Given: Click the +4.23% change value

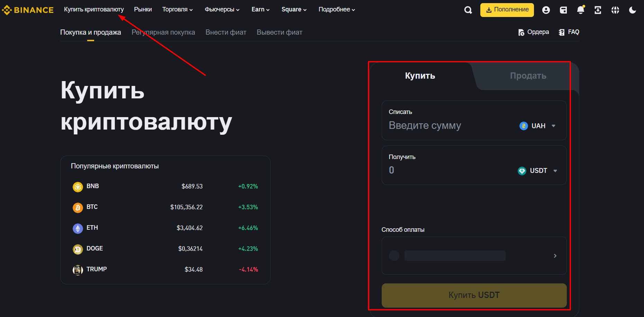Looking at the screenshot, I should click(248, 249).
